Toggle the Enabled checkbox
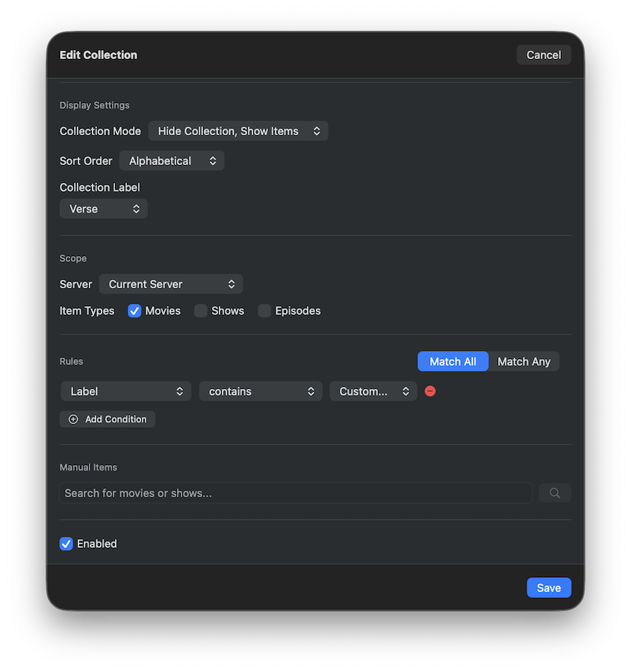The height and width of the screenshot is (672, 631). [66, 544]
